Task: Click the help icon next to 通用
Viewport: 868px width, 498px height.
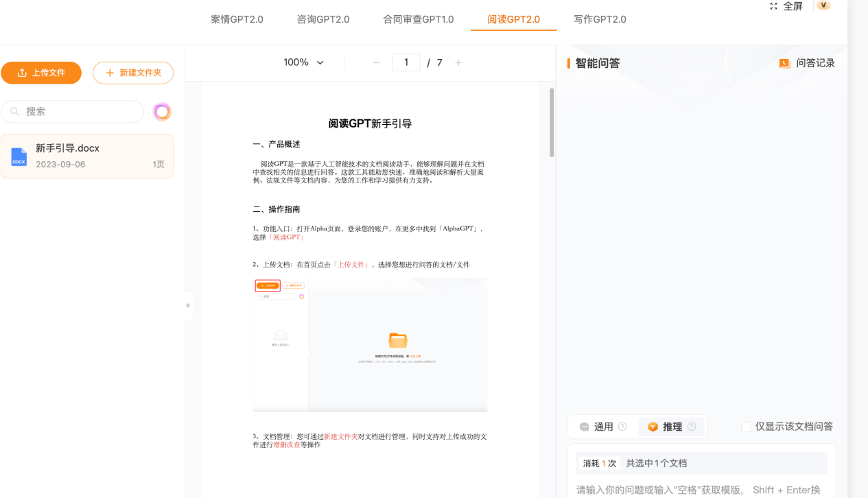Action: 622,427
